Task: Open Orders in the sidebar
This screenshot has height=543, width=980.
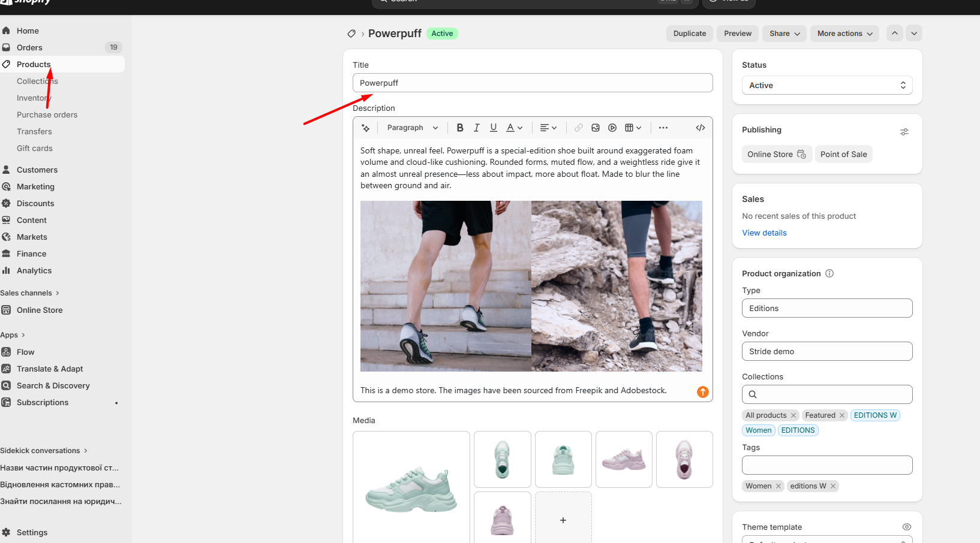Action: point(29,47)
